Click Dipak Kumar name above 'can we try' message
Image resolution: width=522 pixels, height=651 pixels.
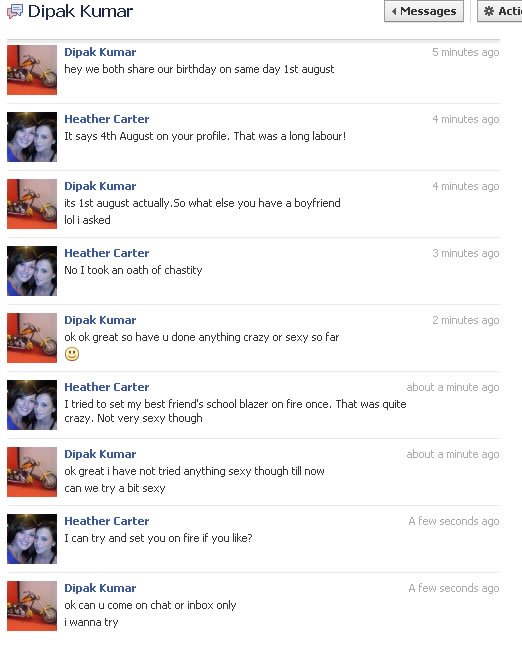[100, 454]
